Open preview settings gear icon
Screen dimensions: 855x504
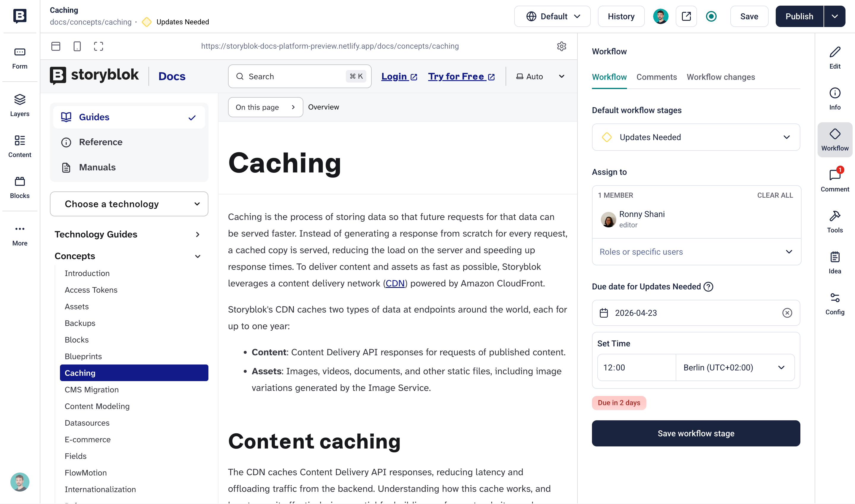[561, 46]
